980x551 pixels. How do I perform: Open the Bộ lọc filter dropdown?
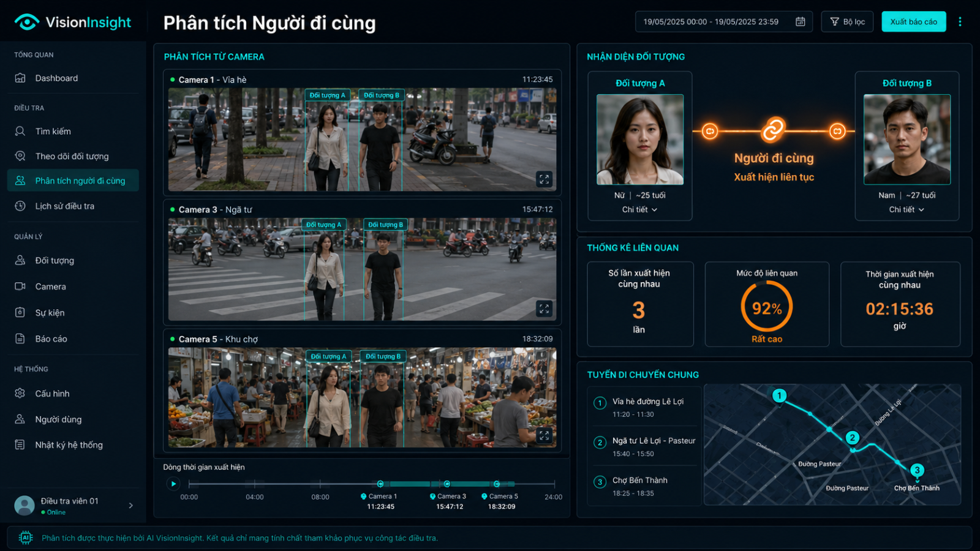click(x=847, y=22)
